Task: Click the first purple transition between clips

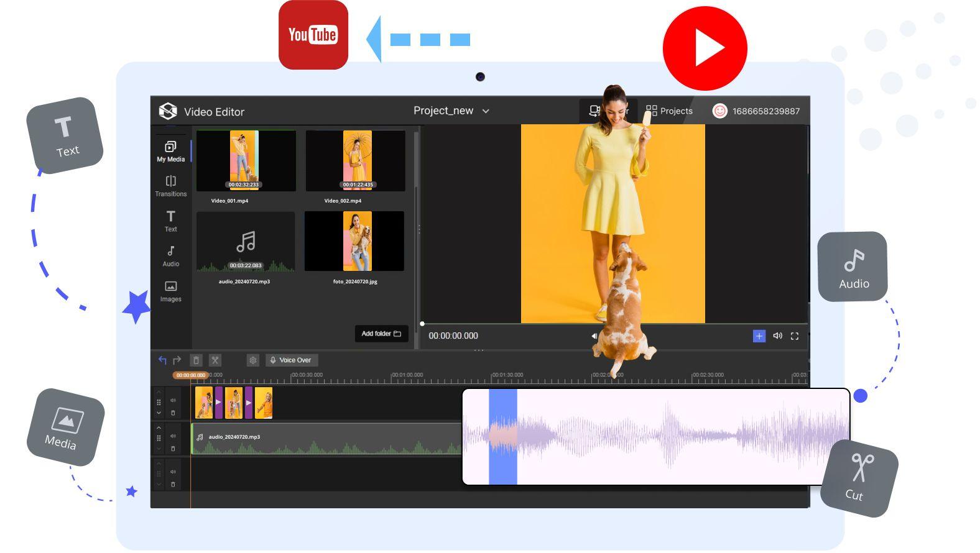Action: point(218,403)
